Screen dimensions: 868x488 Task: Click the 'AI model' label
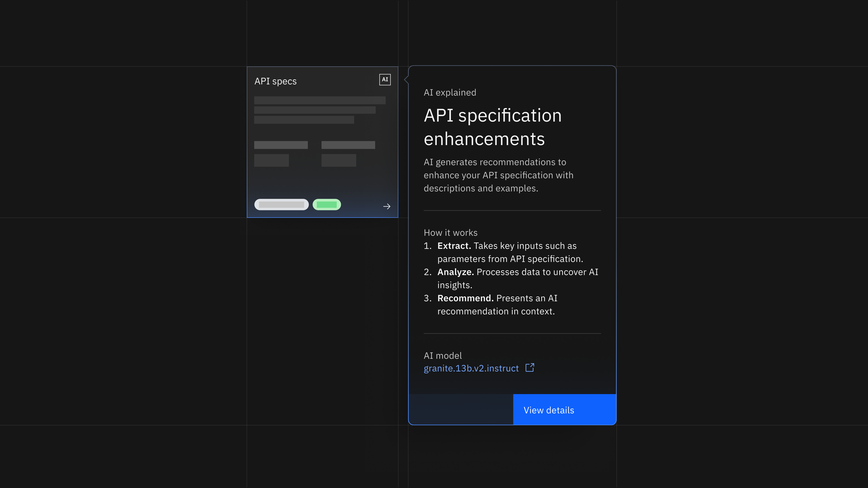[443, 356]
